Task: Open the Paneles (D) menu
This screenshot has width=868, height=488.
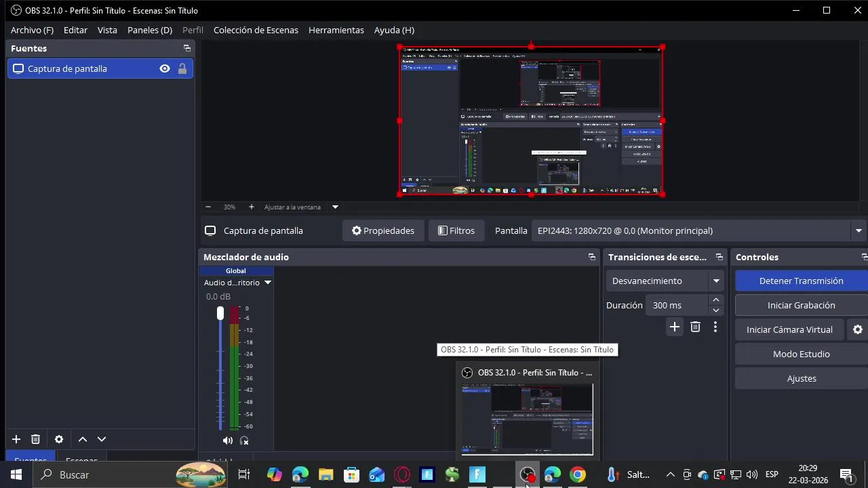Action: 150,30
